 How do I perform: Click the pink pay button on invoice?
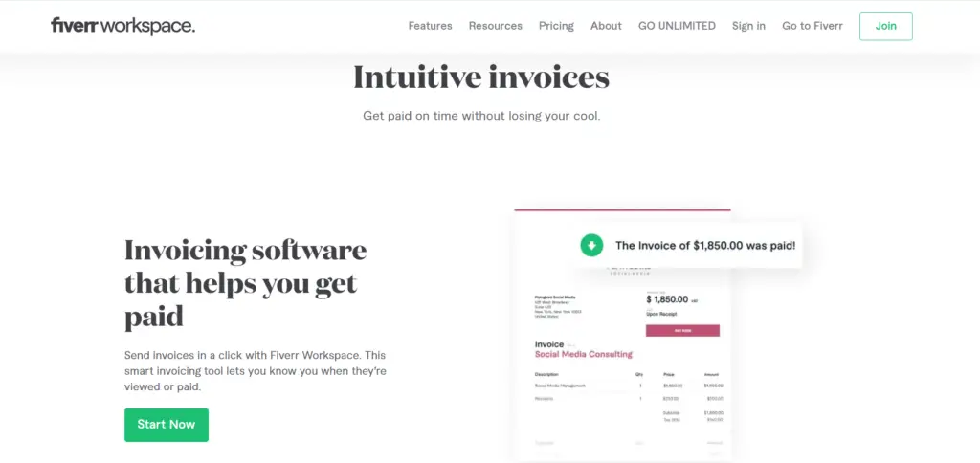click(x=682, y=331)
